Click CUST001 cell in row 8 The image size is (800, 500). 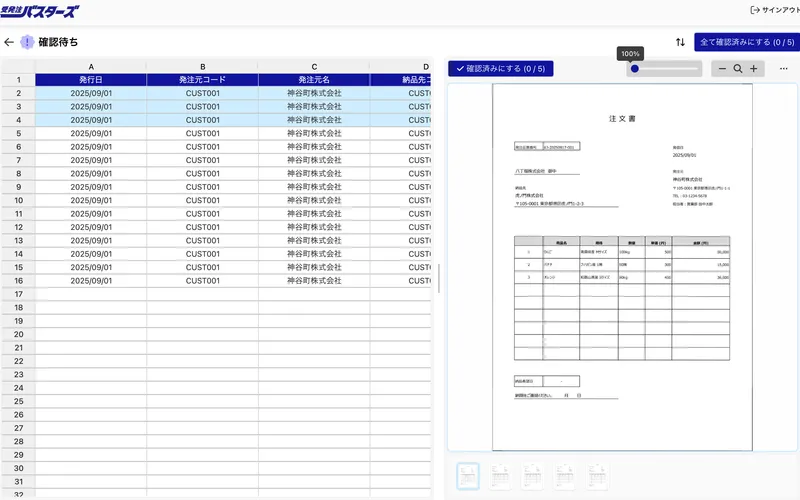(x=203, y=173)
